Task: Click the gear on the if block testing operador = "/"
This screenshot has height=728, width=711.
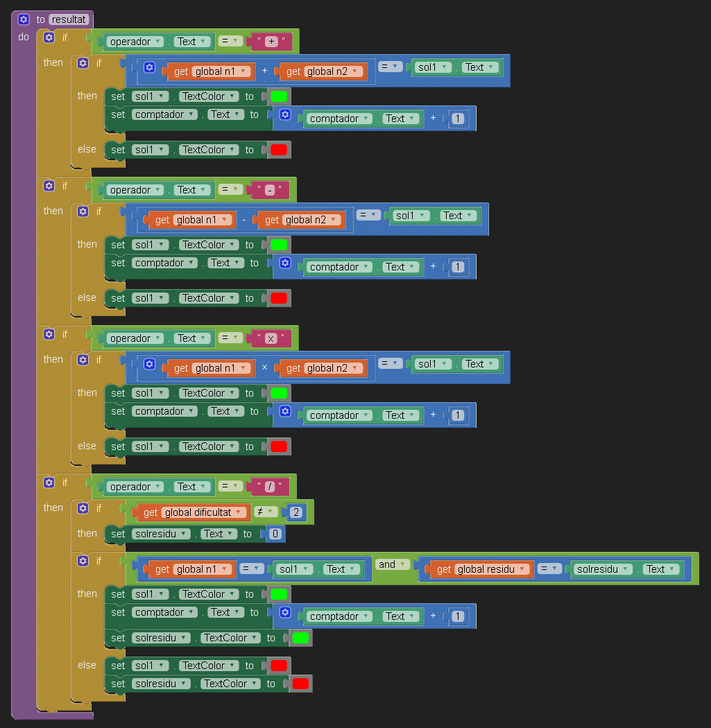Action: pyautogui.click(x=49, y=483)
